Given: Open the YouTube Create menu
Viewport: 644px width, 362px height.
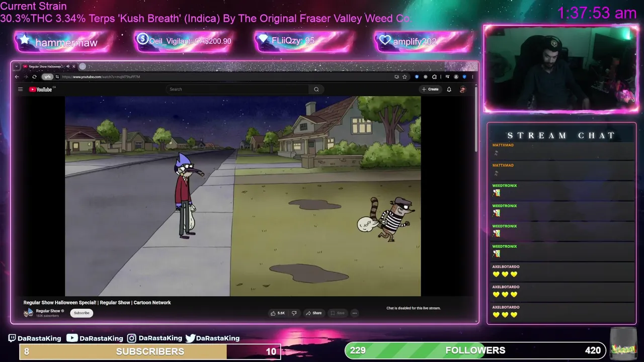Looking at the screenshot, I should [430, 89].
